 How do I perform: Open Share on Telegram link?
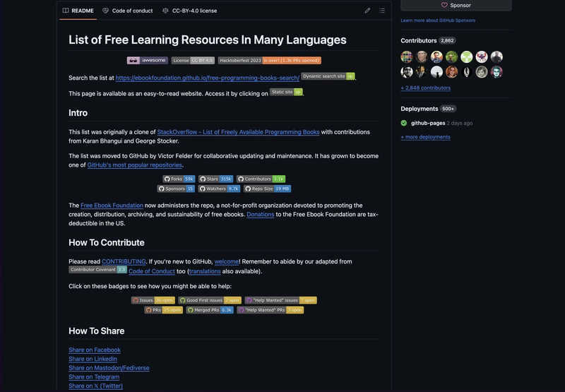click(x=94, y=376)
